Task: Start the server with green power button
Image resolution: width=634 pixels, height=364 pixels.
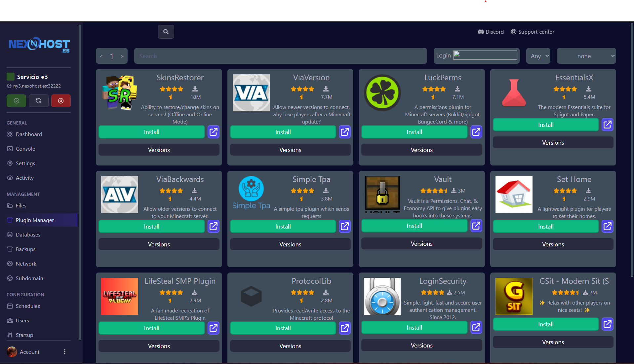Action: (x=16, y=101)
